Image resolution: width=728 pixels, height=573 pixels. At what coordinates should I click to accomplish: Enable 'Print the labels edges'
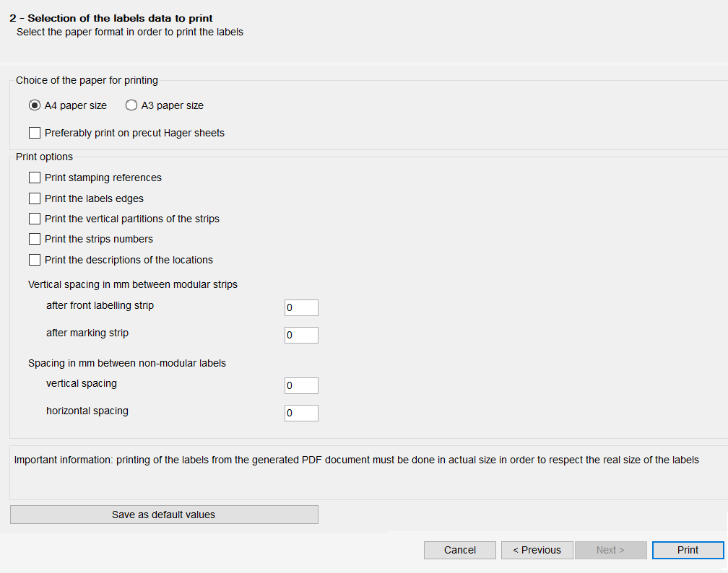tap(34, 198)
